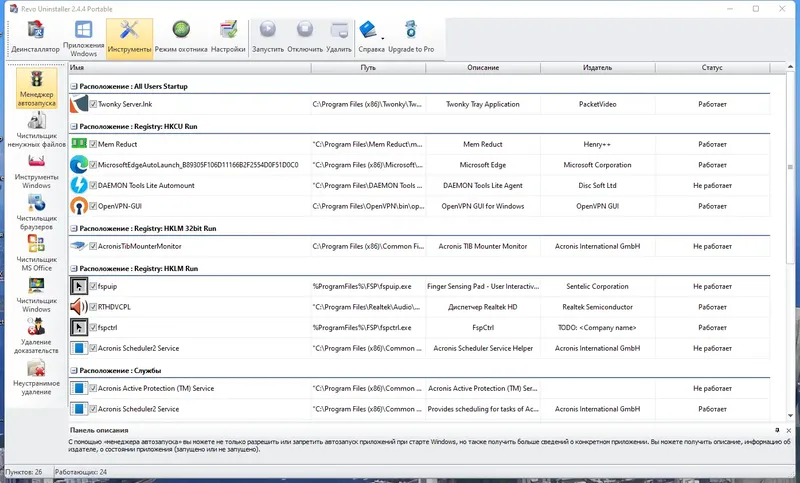The height and width of the screenshot is (483, 800).
Task: Toggle DAEMON Tools Lite Automount checkbox
Action: click(93, 185)
